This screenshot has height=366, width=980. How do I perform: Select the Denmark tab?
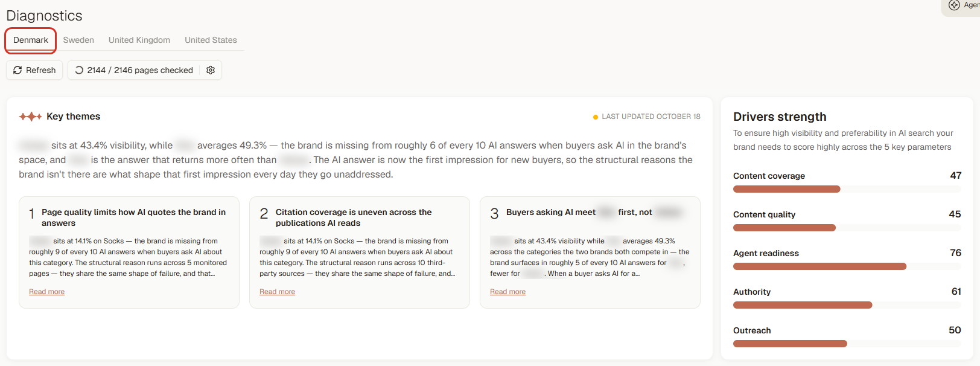click(31, 40)
